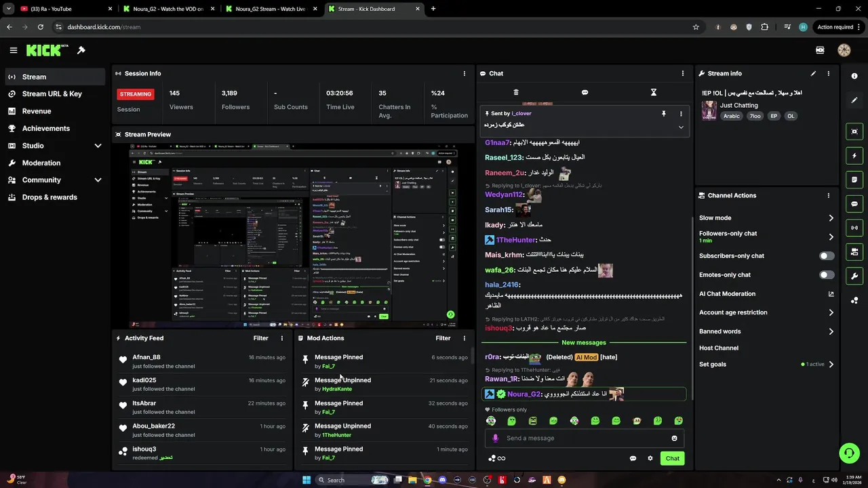
Task: Click the Raseel_123 chat message
Action: (535, 157)
